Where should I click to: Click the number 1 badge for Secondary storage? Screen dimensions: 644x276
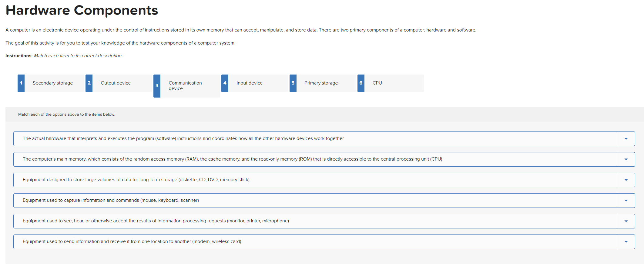(x=21, y=83)
